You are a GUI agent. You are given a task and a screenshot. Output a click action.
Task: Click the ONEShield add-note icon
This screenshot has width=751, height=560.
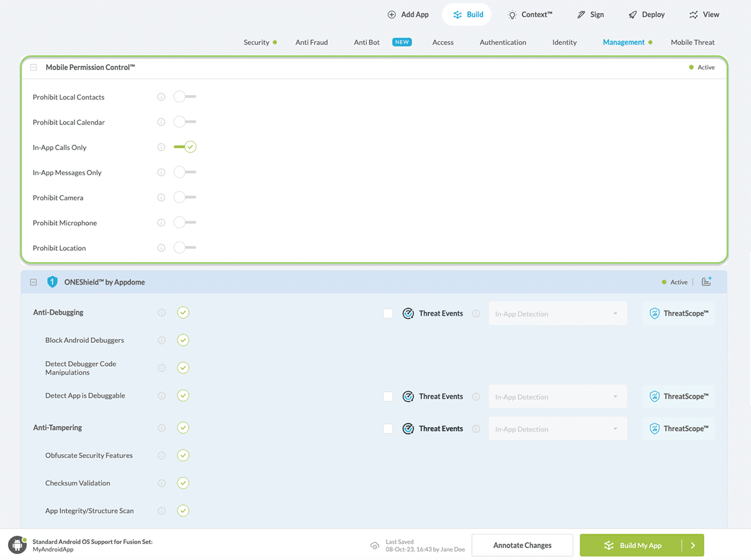coord(706,282)
